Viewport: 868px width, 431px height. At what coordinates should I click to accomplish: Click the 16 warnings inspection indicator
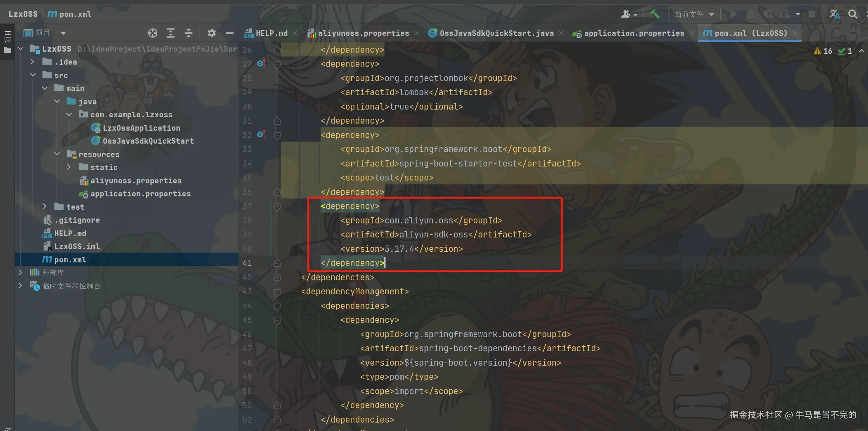[x=823, y=51]
